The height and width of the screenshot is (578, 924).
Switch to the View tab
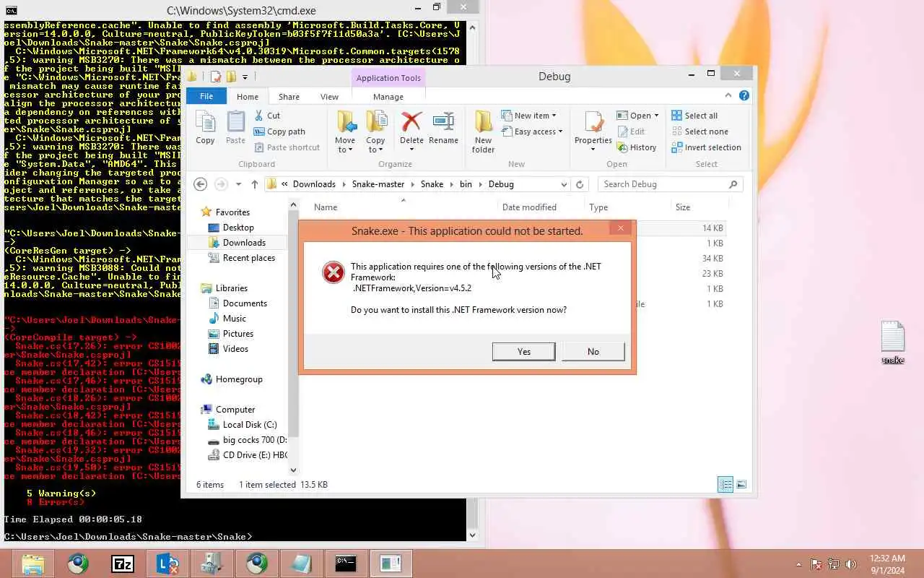click(329, 96)
